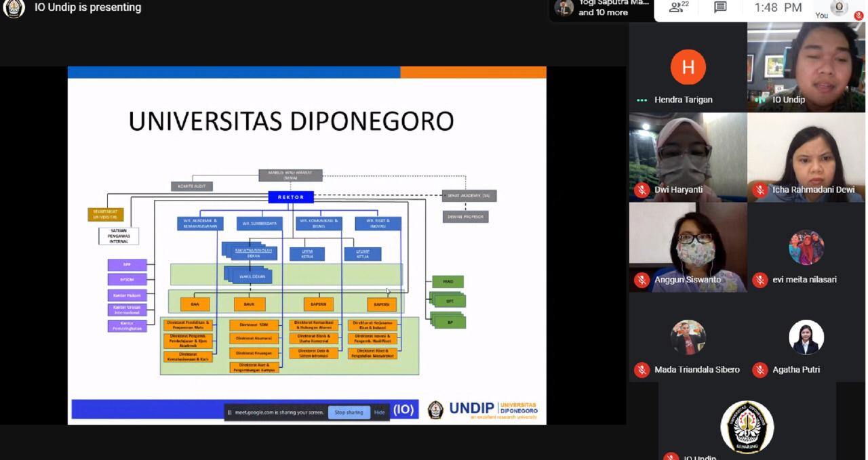The width and height of the screenshot is (868, 460).
Task: Select evi meita nilasari's round avatar
Action: click(806, 247)
